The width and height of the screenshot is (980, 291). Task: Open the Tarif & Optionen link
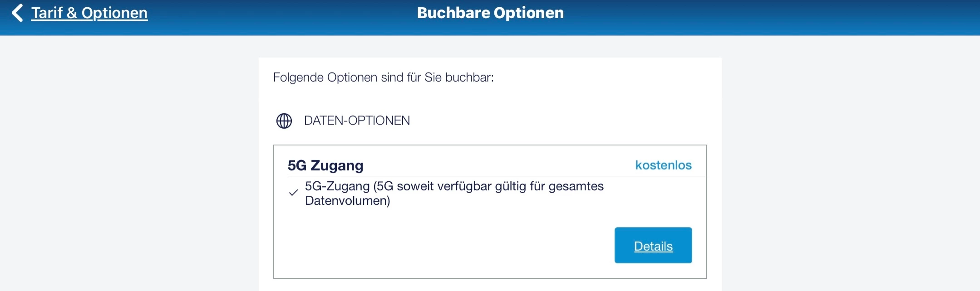[89, 13]
